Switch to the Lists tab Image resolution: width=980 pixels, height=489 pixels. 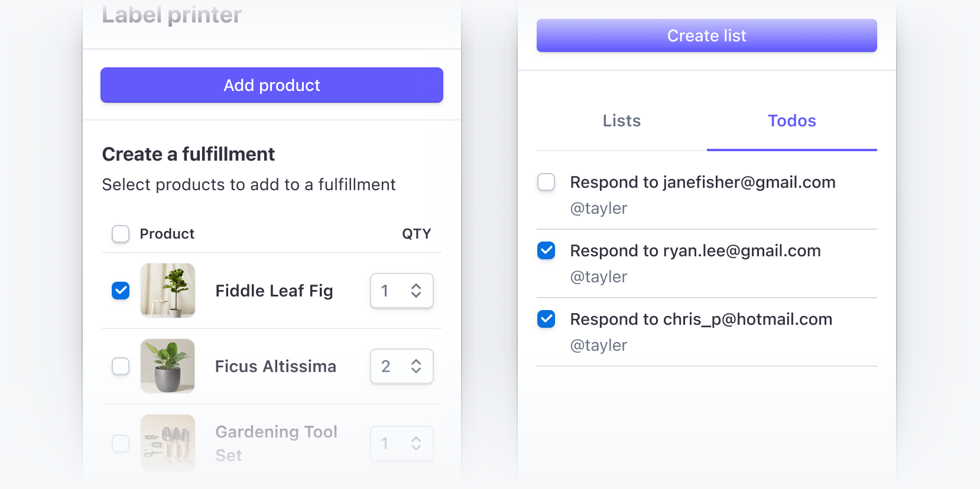[x=622, y=120]
